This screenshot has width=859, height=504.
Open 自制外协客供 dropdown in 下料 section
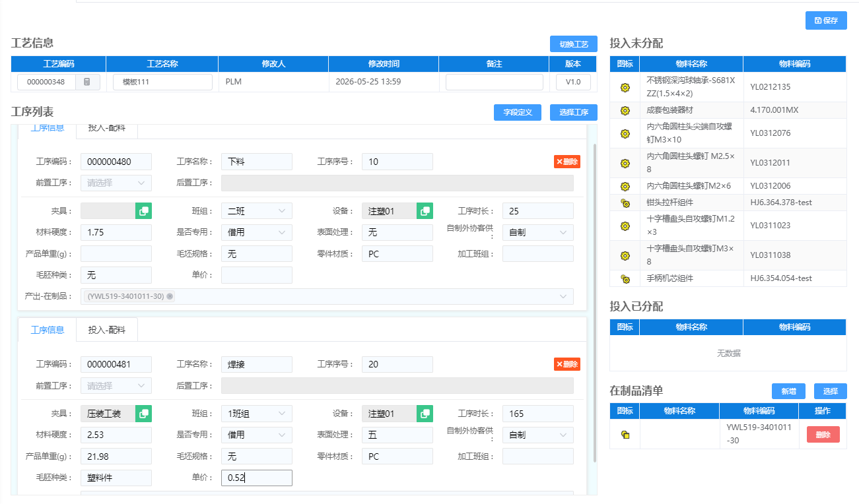pyautogui.click(x=538, y=232)
